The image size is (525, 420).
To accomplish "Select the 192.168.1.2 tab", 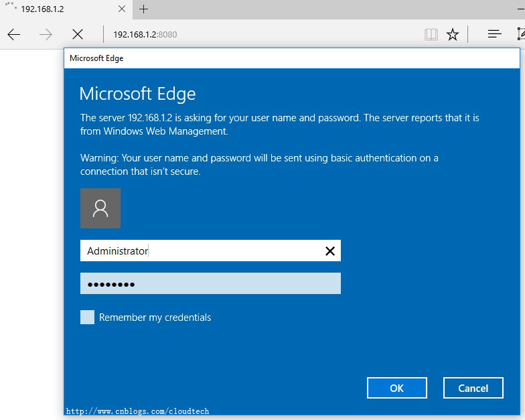I will point(66,9).
